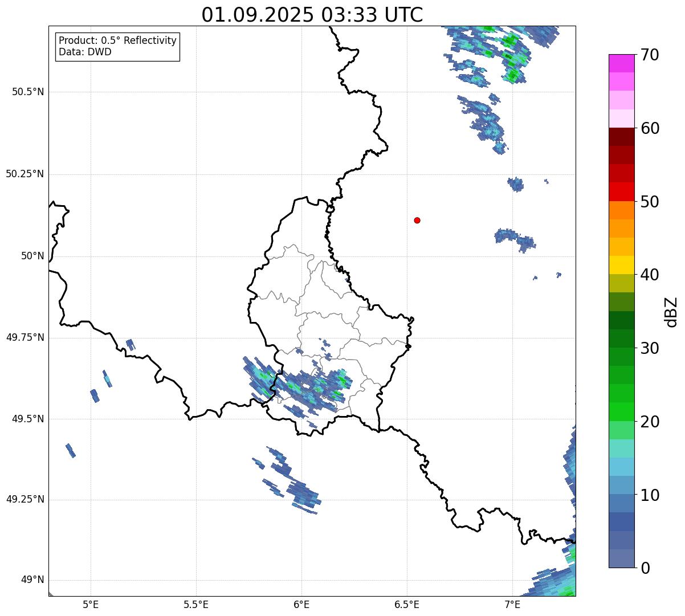Viewport: 685px width, 616px height.
Task: Click the 7°E longitude label
Action: [x=512, y=605]
